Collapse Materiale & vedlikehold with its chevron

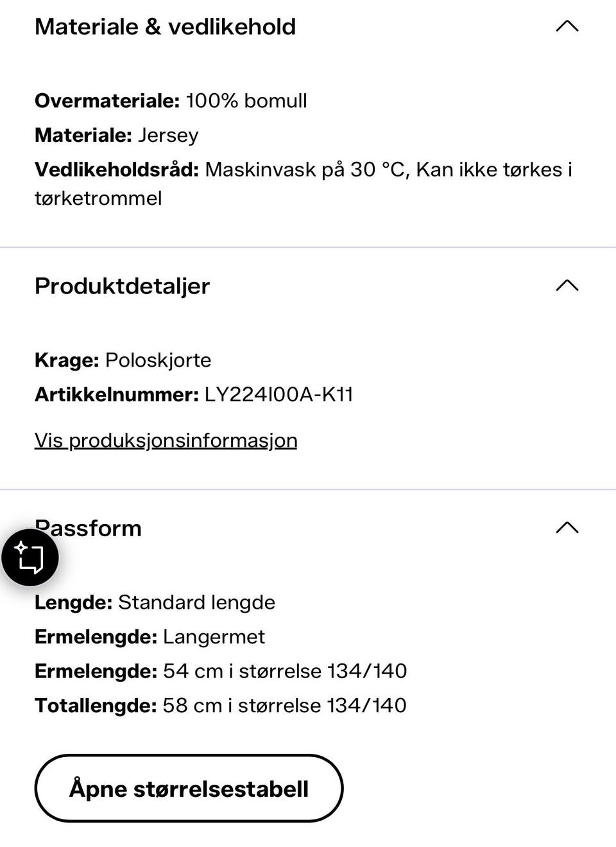pyautogui.click(x=567, y=26)
